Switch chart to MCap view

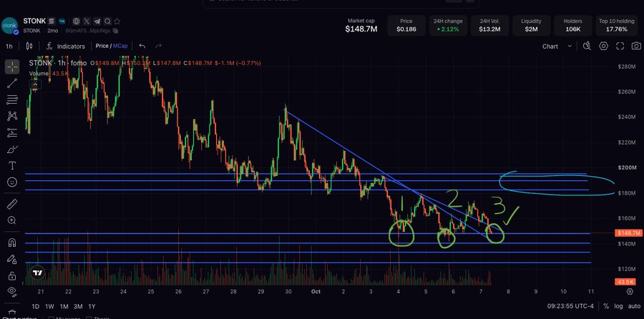tap(120, 46)
